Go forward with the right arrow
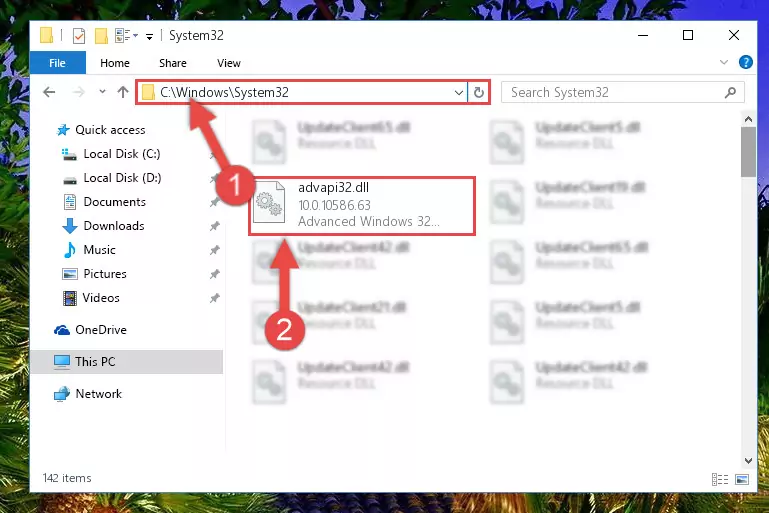Screen dimensions: 769x513 (x=78, y=92)
